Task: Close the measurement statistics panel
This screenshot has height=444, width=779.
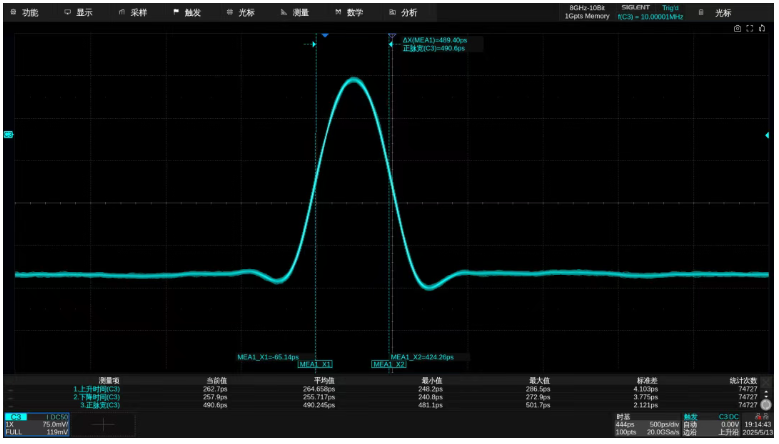Action: pos(766,382)
